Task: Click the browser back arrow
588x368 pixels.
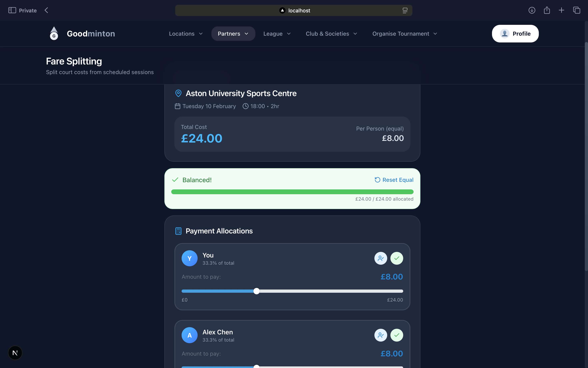Action: pyautogui.click(x=46, y=10)
